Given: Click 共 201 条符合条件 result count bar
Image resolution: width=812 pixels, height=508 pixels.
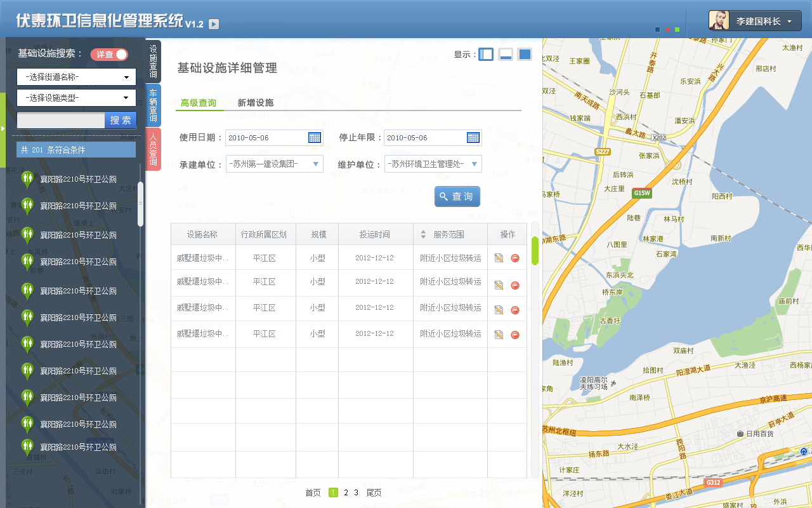Looking at the screenshot, I should pos(76,150).
